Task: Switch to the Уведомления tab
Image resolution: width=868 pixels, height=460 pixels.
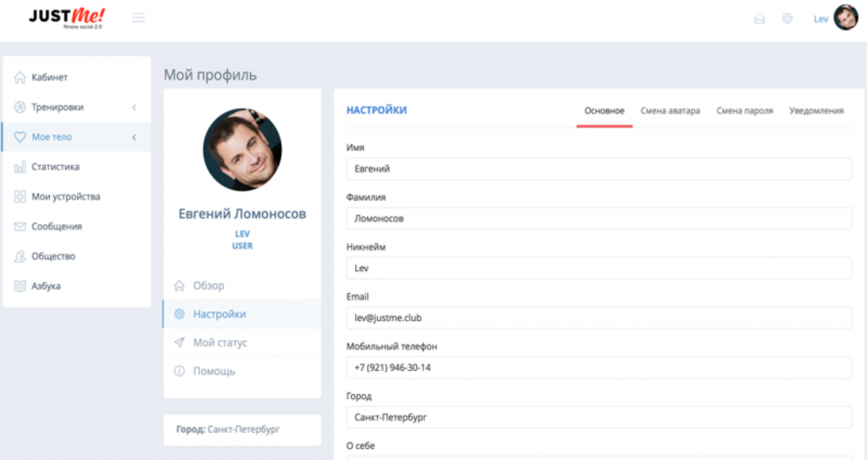Action: (816, 111)
